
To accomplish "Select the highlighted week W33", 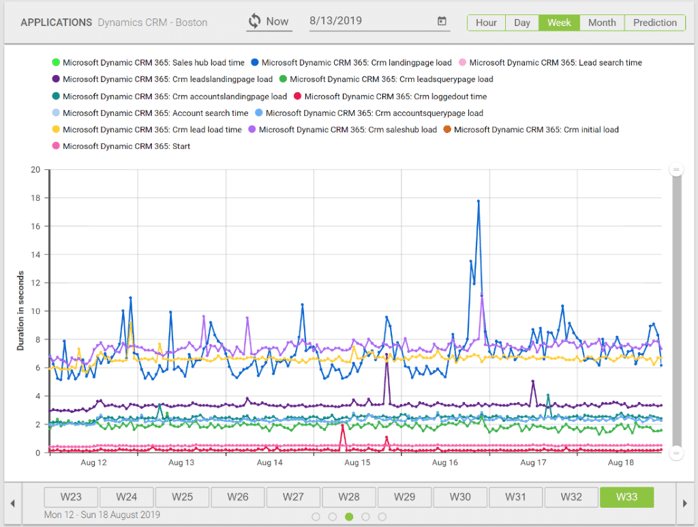I will pyautogui.click(x=627, y=497).
